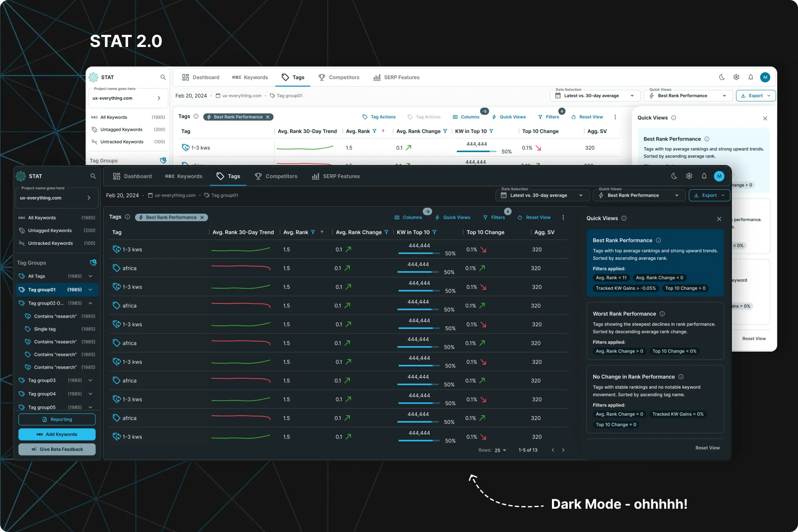Image resolution: width=798 pixels, height=532 pixels.
Task: Click Quick Views panel info icon, dark window
Action: point(624,218)
